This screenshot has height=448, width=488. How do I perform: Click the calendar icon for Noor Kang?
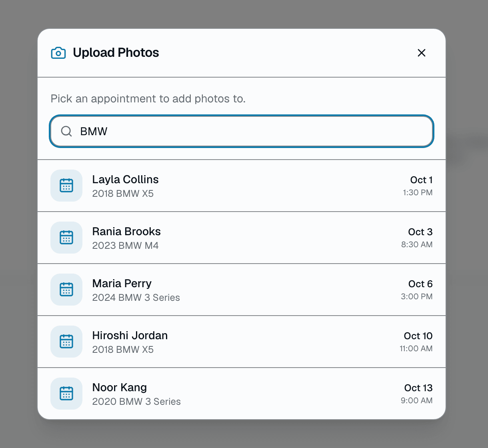(x=66, y=394)
